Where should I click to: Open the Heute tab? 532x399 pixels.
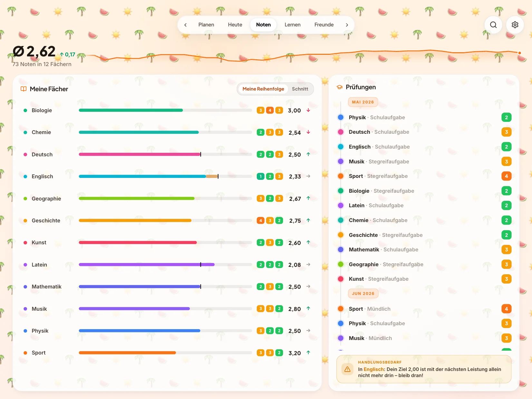click(235, 25)
